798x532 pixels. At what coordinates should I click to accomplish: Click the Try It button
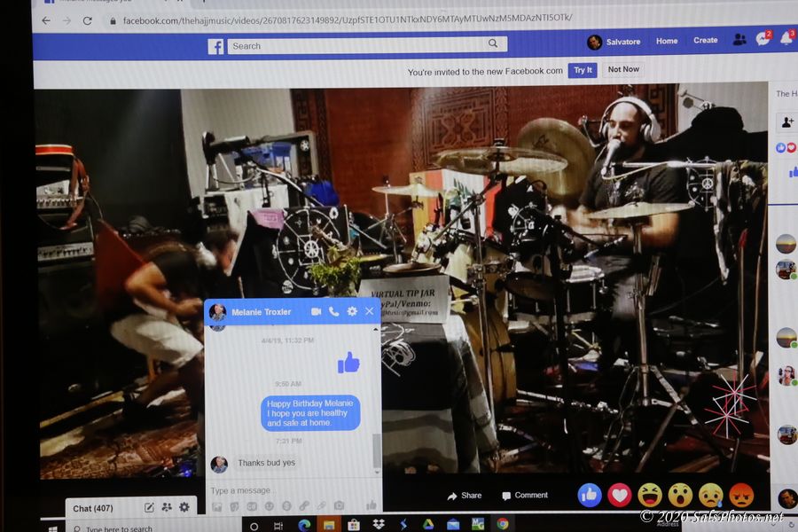[x=583, y=70]
